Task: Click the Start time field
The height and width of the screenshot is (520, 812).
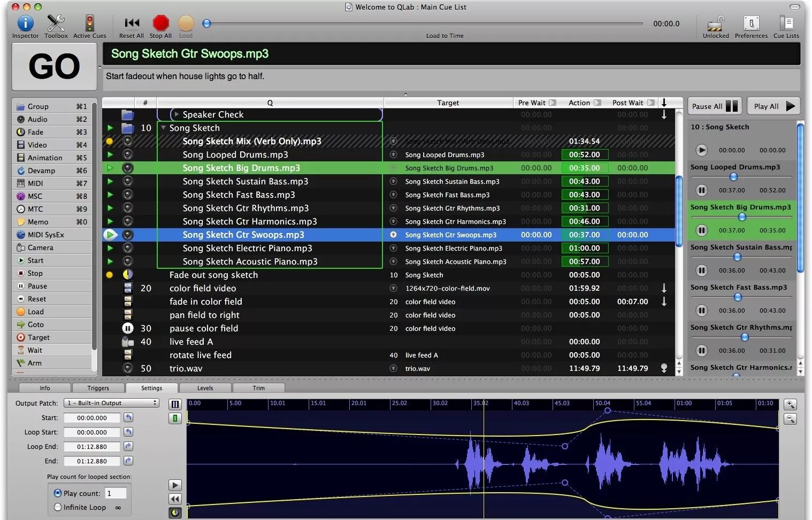Action: click(x=91, y=418)
